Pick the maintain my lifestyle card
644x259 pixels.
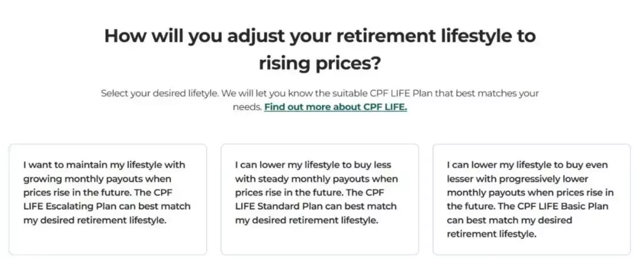108,199
